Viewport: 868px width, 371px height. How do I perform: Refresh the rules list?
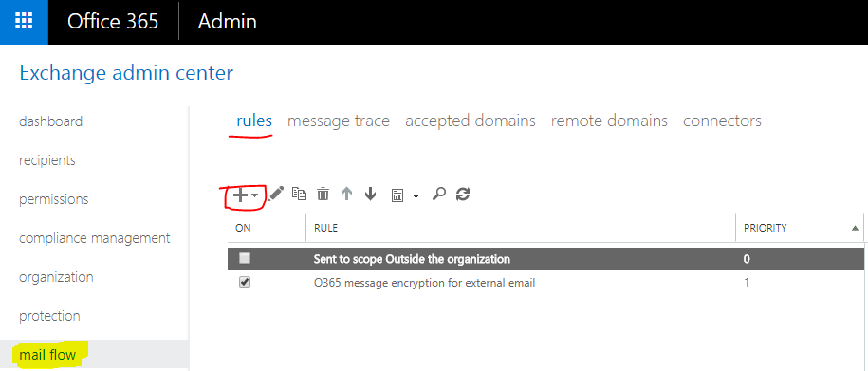463,194
